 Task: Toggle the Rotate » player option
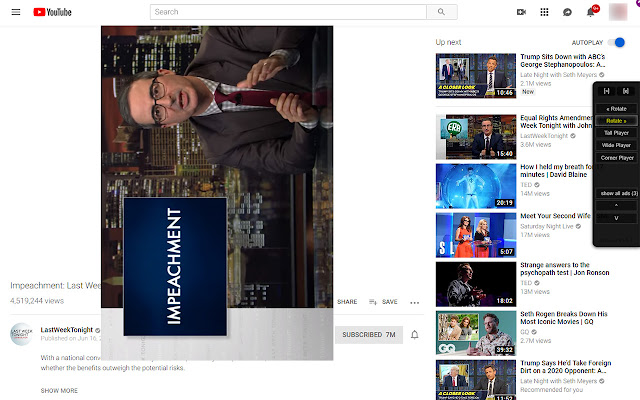pos(616,121)
